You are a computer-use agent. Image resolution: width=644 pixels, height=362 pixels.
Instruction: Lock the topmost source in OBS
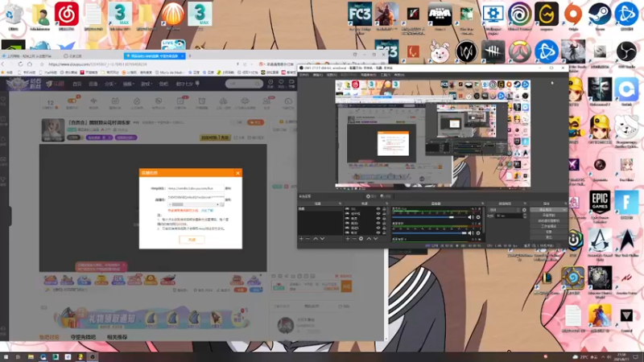[x=384, y=209]
